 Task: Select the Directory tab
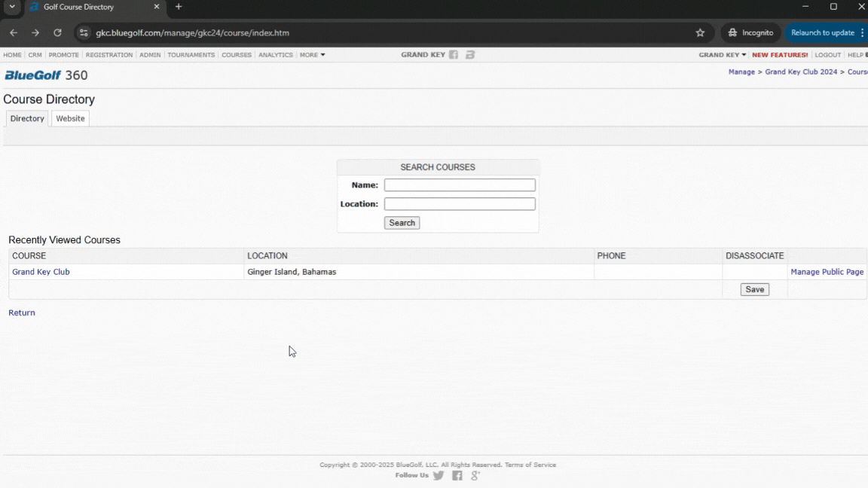27,118
